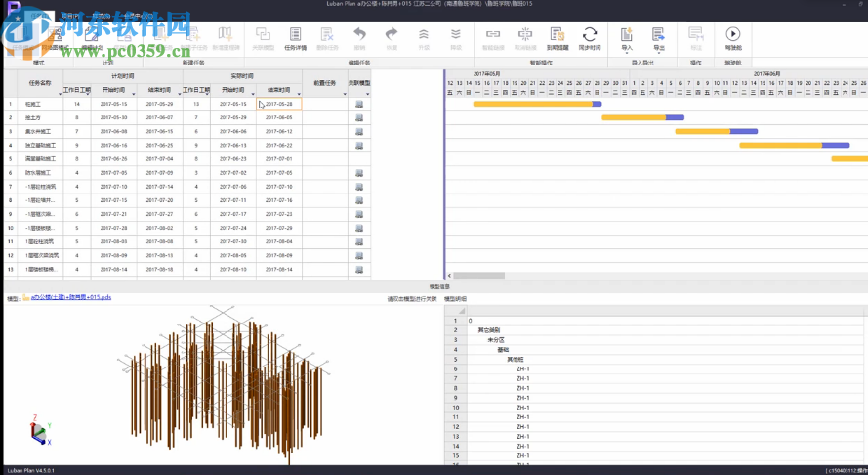The width and height of the screenshot is (868, 475).
Task: Open the linked model file path link
Action: 70,298
